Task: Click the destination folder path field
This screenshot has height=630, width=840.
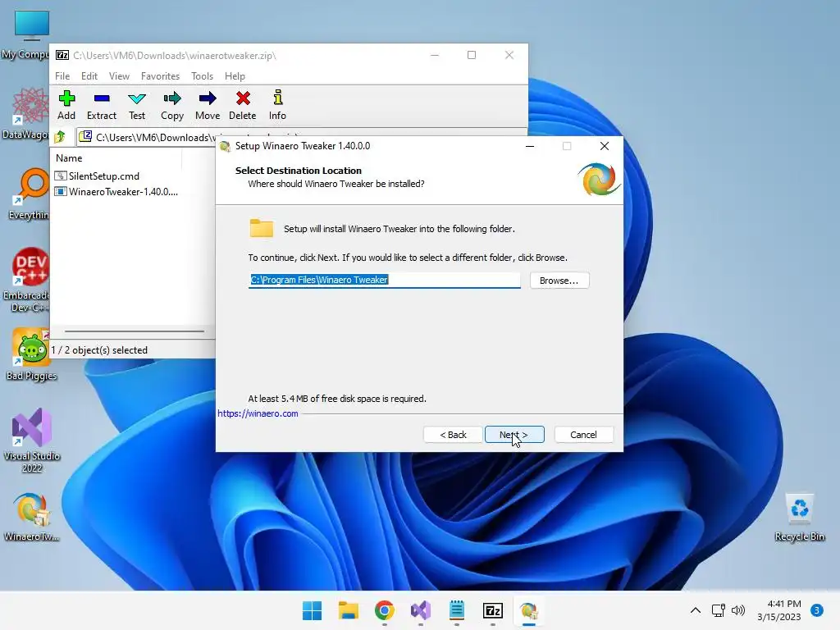Action: (x=384, y=280)
